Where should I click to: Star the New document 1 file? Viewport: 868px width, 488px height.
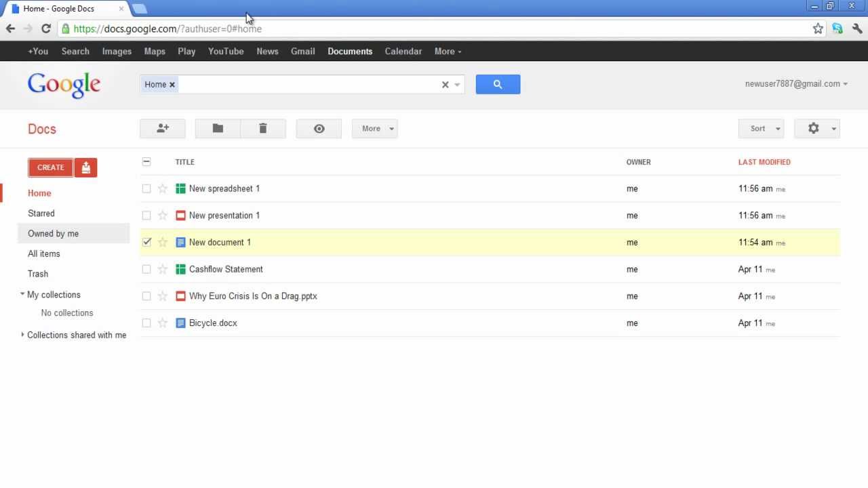(163, 242)
